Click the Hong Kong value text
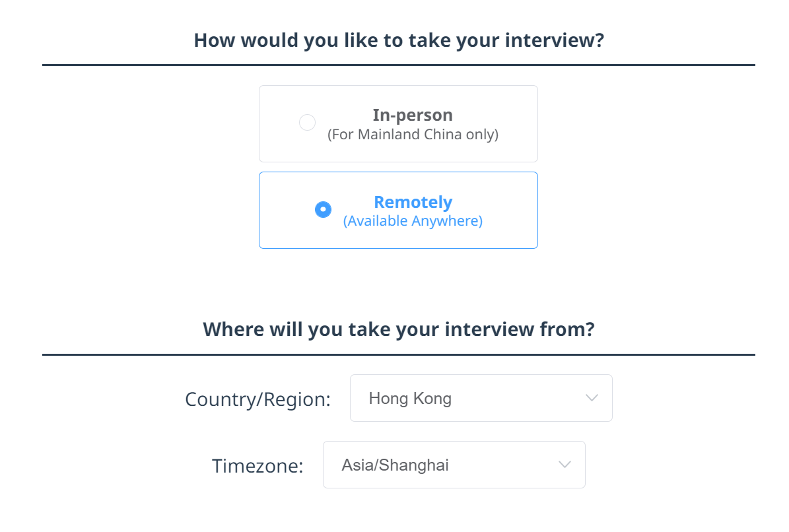The width and height of the screenshot is (789, 532). [409, 397]
